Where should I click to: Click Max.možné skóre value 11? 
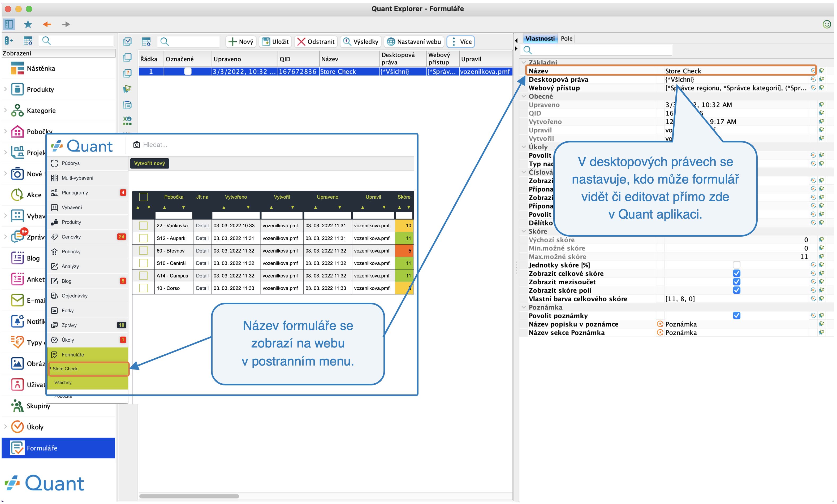point(804,257)
